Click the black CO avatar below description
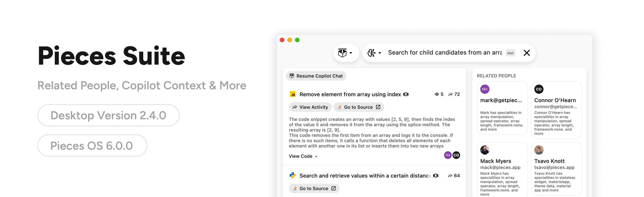 pyautogui.click(x=456, y=155)
